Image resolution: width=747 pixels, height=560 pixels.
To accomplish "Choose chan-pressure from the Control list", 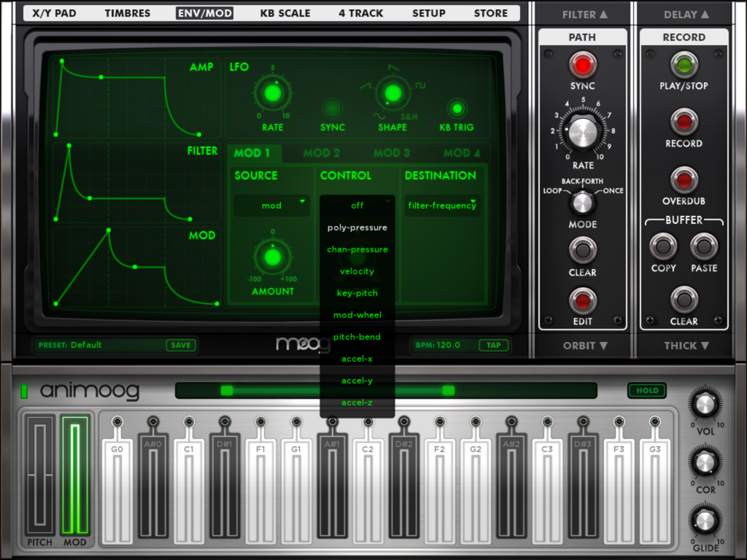I will [357, 249].
